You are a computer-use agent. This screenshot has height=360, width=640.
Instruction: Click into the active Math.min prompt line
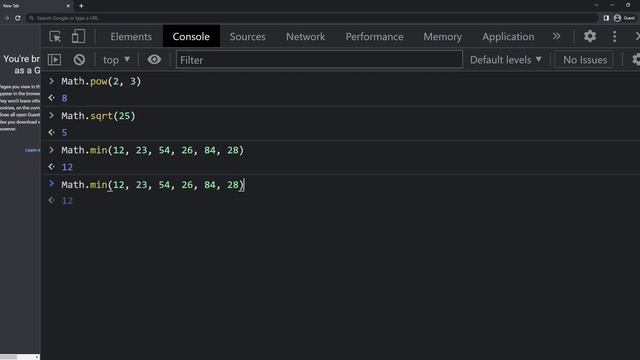[x=152, y=185]
